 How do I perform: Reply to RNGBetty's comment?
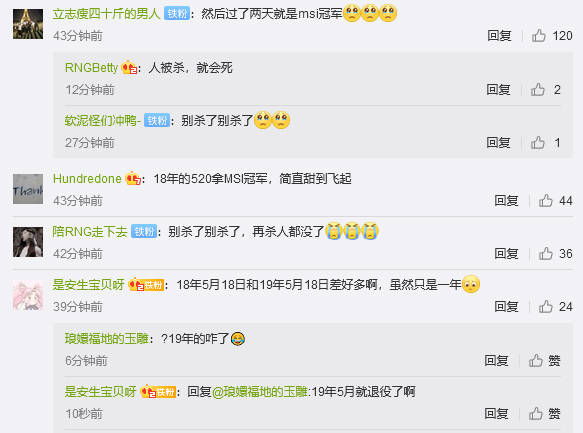498,90
